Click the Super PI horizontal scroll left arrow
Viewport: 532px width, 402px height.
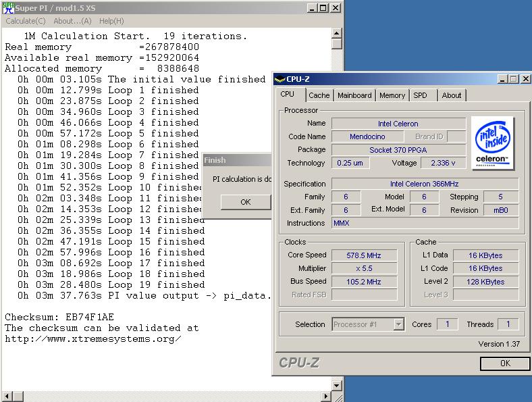click(7, 396)
